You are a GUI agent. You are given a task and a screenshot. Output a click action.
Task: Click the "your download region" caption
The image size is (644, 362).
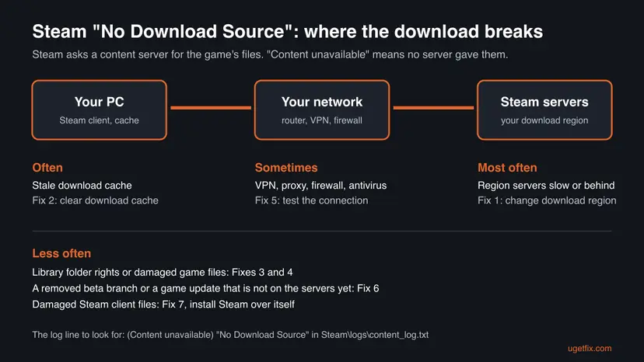[x=544, y=120]
